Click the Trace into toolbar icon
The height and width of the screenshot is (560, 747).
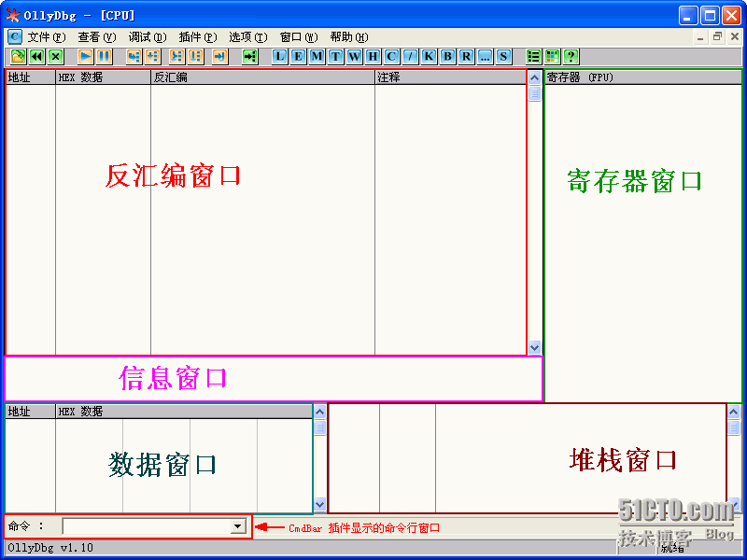coord(177,57)
